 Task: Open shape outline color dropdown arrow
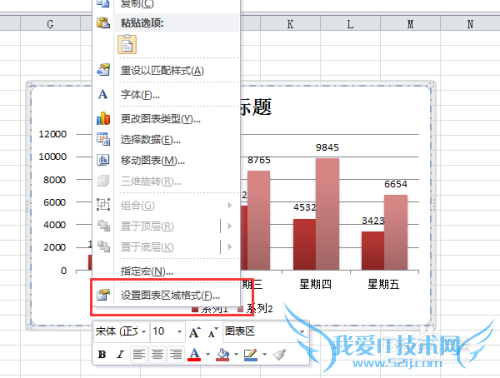265,354
